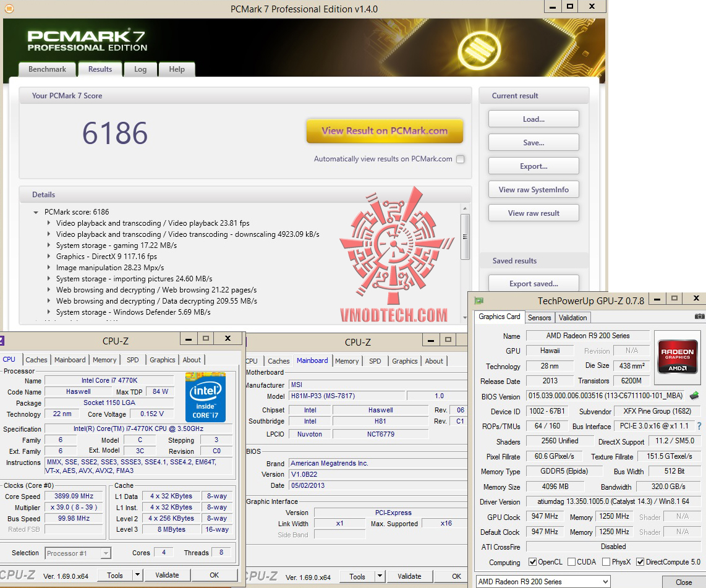Open the Graphics Card tab in GPU-Z

pyautogui.click(x=500, y=317)
